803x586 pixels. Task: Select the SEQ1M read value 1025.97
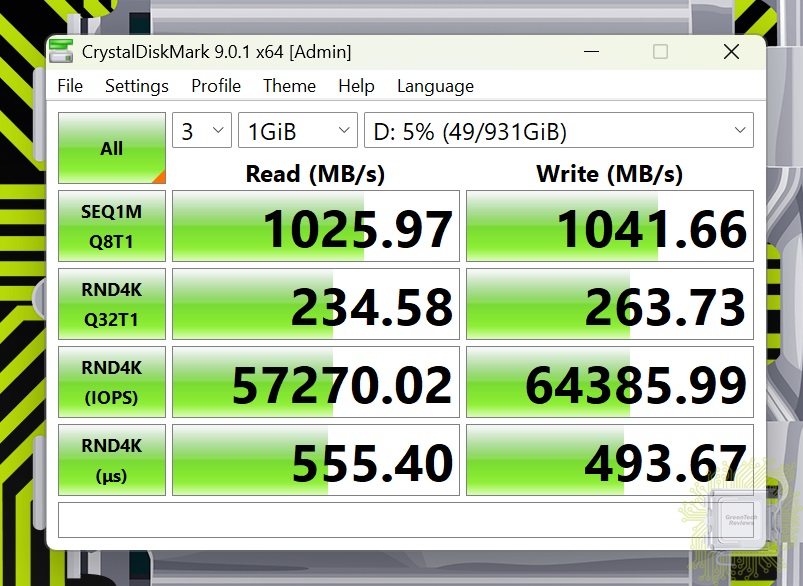coord(316,226)
